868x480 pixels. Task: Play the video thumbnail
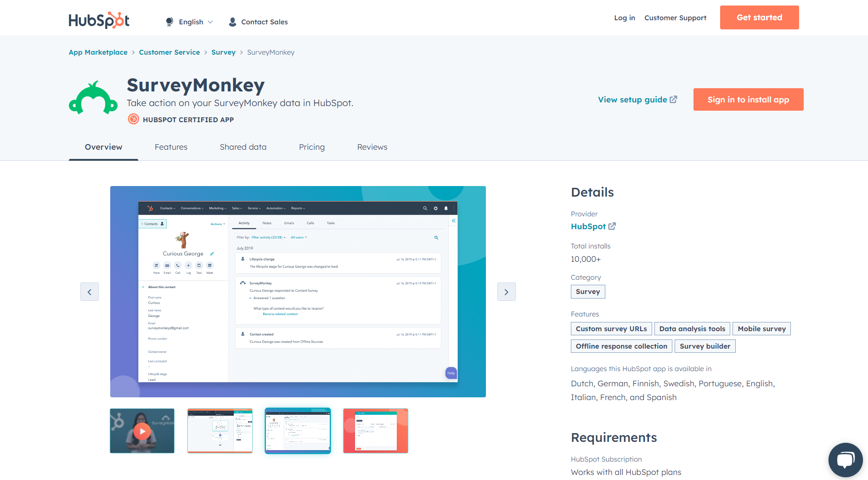pyautogui.click(x=142, y=431)
